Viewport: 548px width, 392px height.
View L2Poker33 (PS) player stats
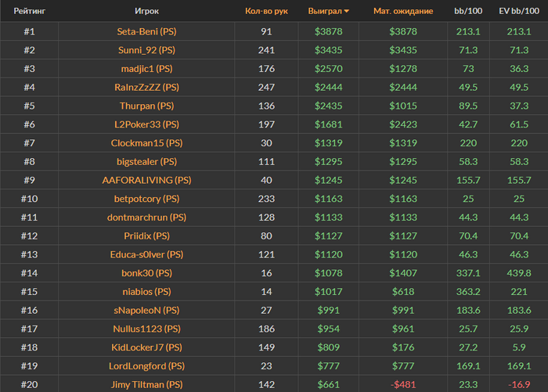pyautogui.click(x=146, y=124)
